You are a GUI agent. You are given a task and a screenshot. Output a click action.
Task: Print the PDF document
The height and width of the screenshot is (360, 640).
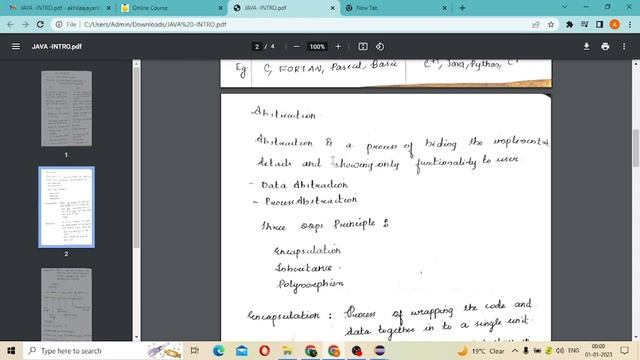point(605,47)
